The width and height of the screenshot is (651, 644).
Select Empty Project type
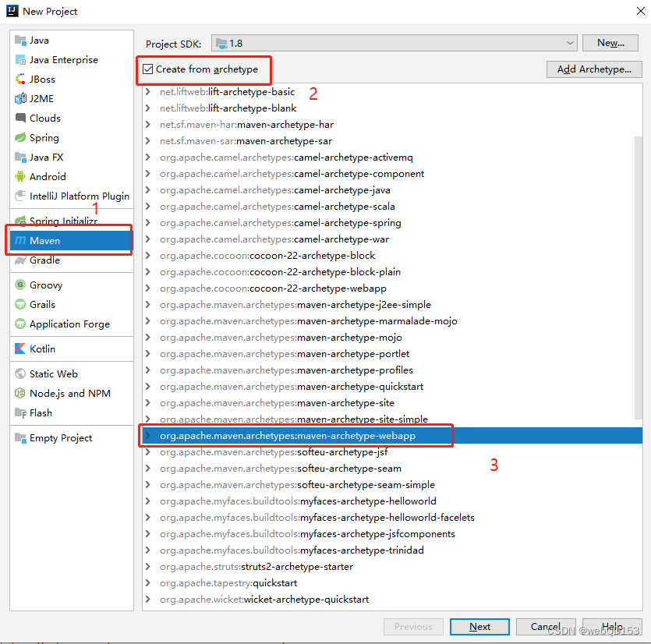(72, 437)
